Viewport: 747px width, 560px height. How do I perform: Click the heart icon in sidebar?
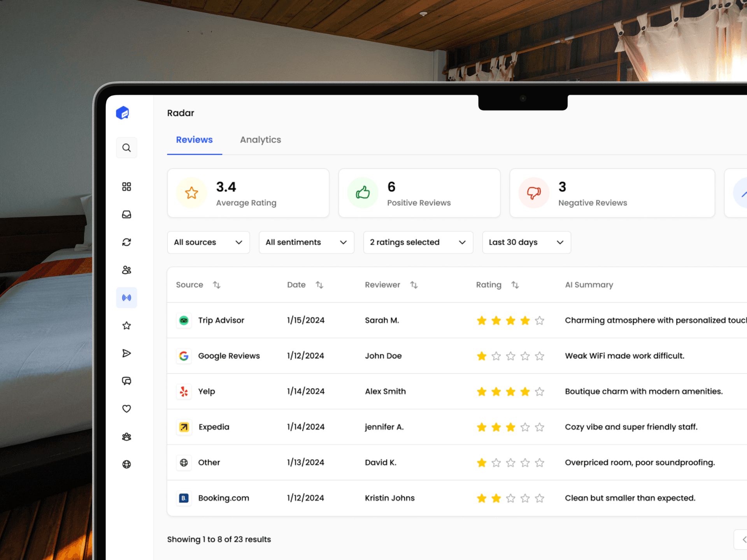pos(126,409)
